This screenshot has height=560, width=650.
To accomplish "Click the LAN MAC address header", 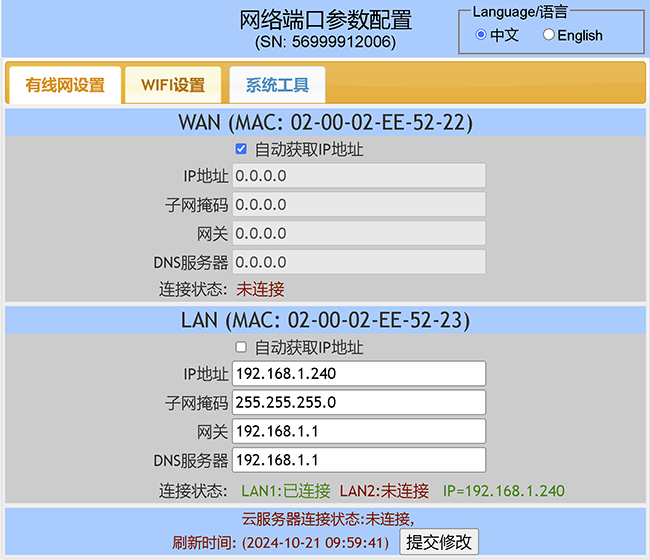I will coord(325,321).
